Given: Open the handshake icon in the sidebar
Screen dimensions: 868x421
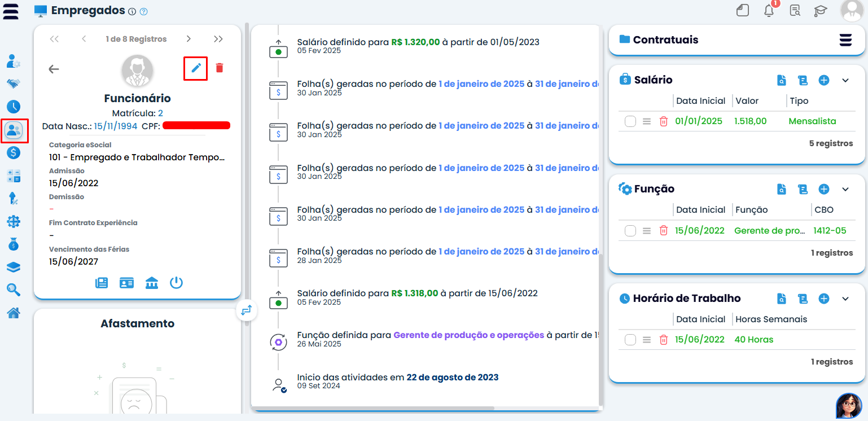Looking at the screenshot, I should (14, 84).
